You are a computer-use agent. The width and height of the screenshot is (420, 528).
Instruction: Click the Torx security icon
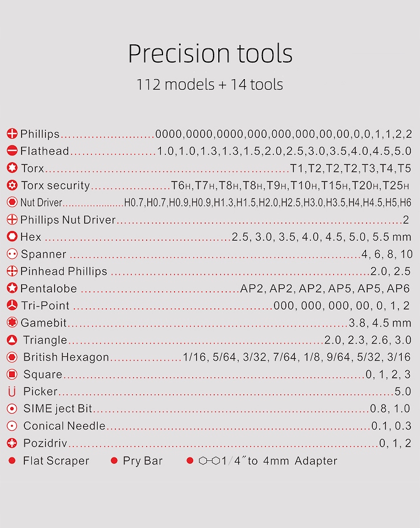tap(12, 185)
